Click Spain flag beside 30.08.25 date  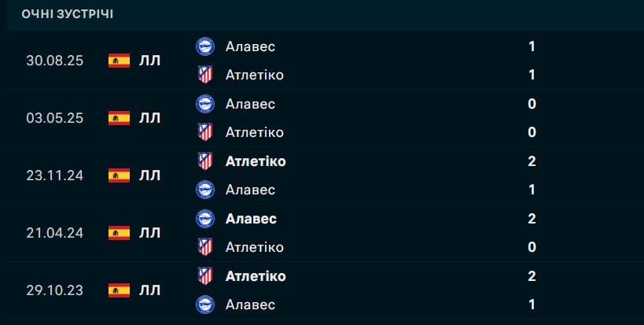pos(119,61)
